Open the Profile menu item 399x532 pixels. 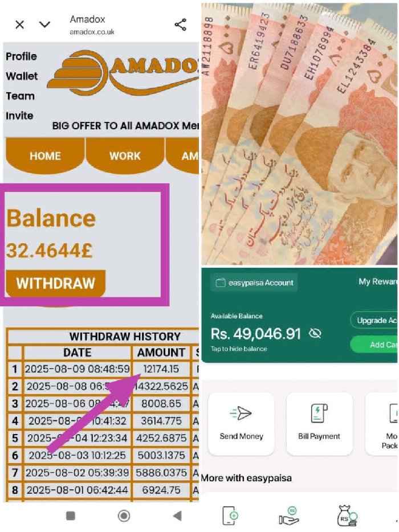tap(21, 56)
